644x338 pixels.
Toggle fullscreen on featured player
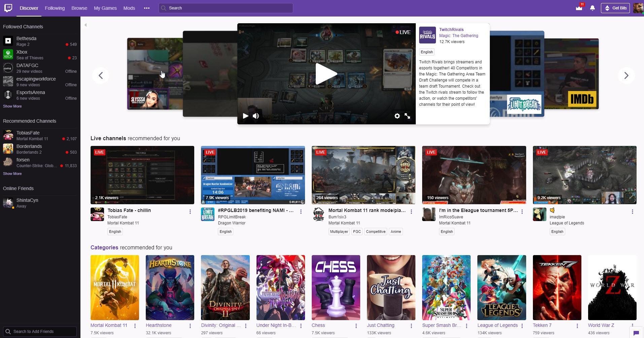coord(407,116)
